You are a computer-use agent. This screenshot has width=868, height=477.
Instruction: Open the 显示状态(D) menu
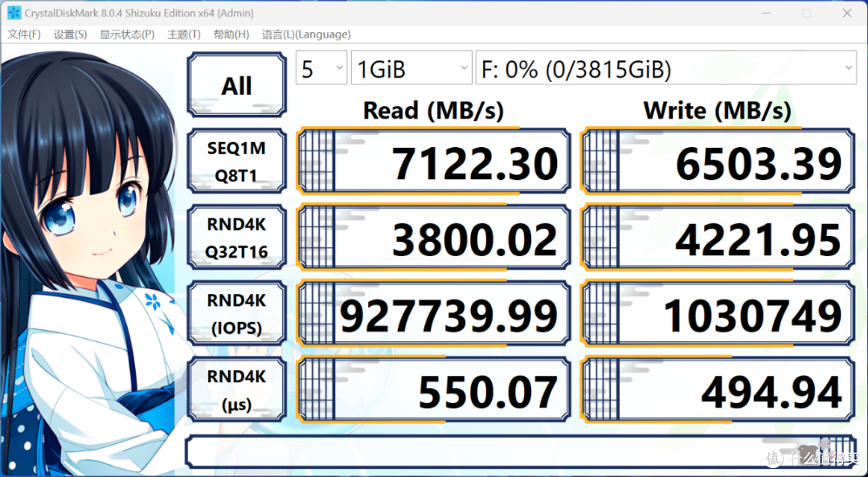127,35
